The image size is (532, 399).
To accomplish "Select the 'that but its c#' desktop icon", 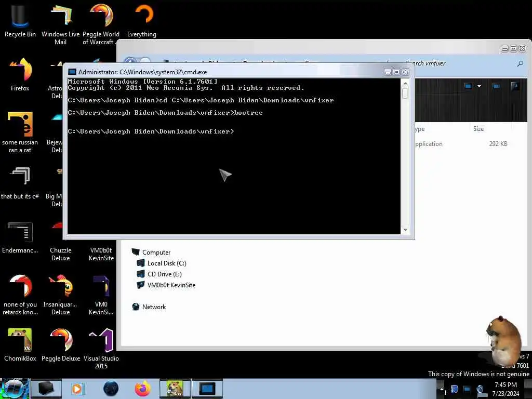I will pyautogui.click(x=20, y=182).
